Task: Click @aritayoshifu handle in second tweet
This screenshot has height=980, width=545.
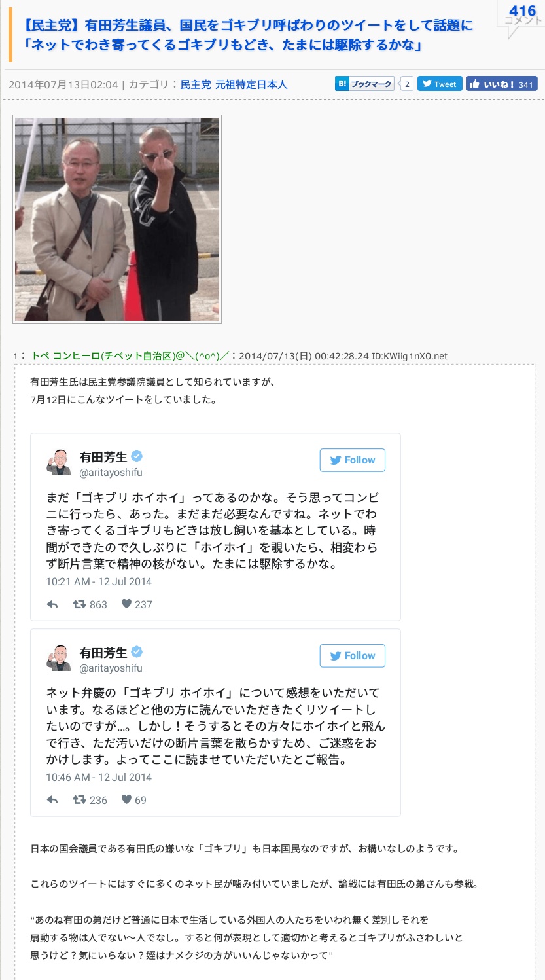Action: 111,668
